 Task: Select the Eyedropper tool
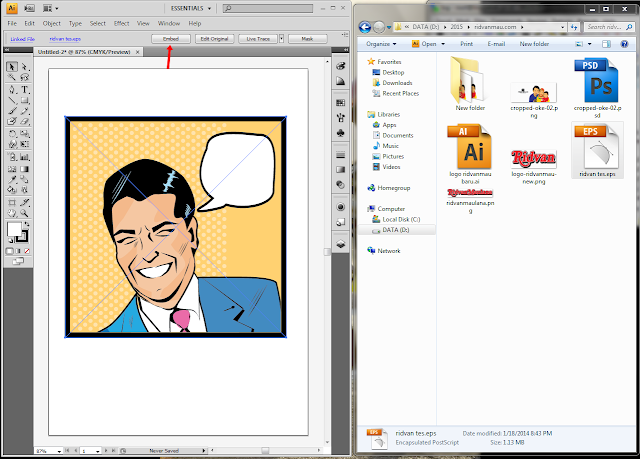pyautogui.click(x=12, y=179)
